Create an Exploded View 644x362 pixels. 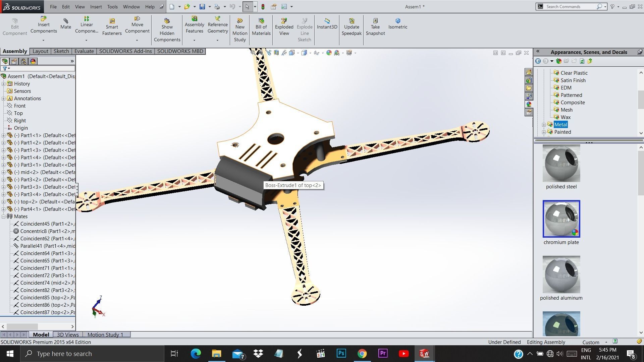tap(284, 27)
